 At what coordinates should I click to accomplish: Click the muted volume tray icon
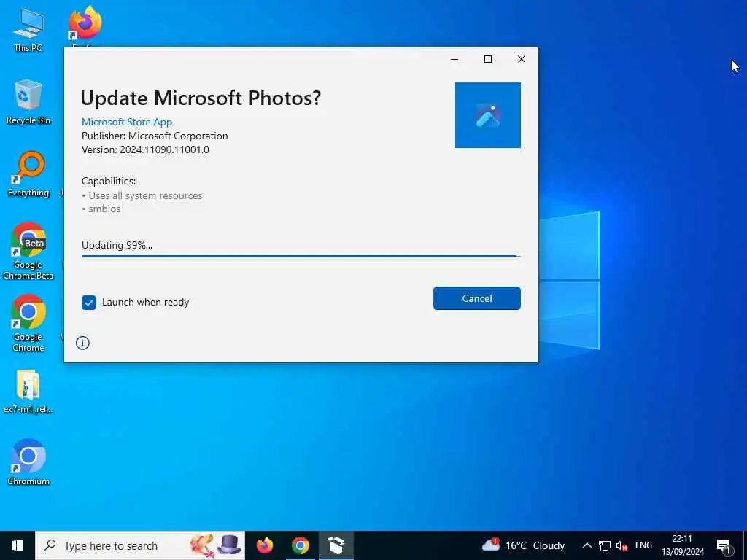622,545
